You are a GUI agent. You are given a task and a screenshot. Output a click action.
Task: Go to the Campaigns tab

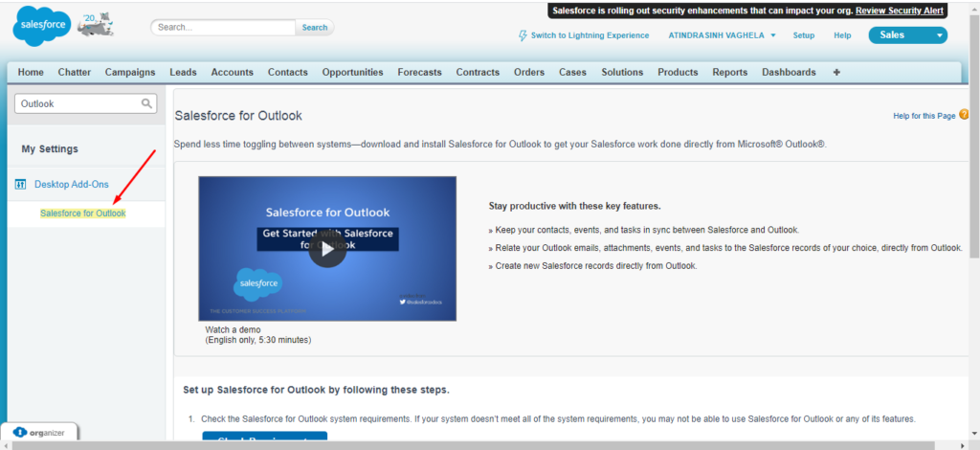click(130, 73)
